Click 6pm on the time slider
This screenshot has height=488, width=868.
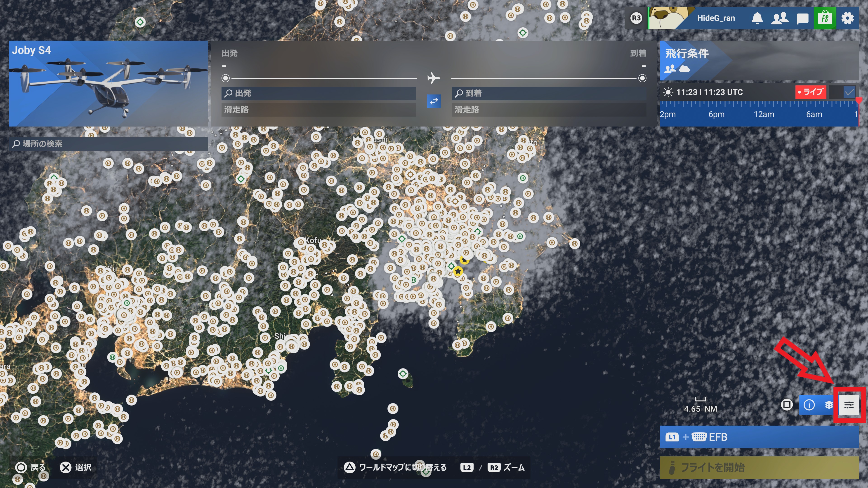tap(716, 115)
